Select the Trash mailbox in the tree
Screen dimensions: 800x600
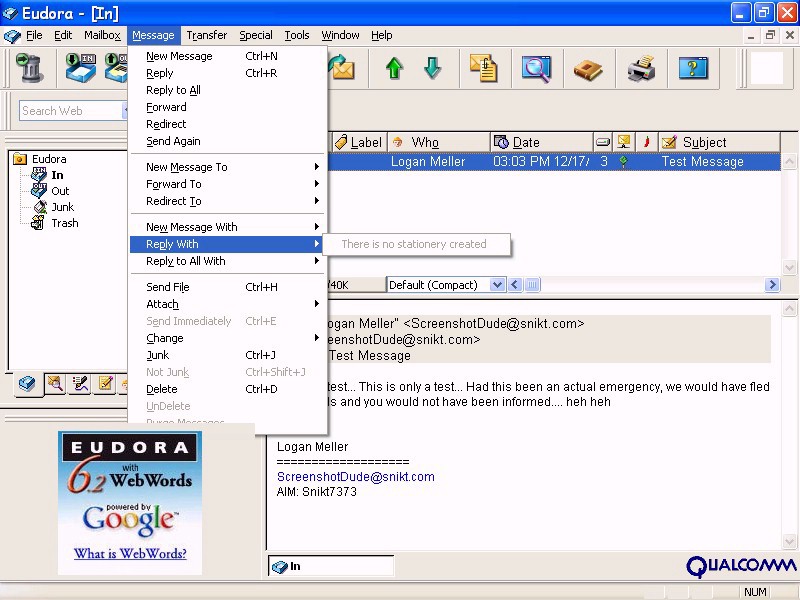click(65, 223)
